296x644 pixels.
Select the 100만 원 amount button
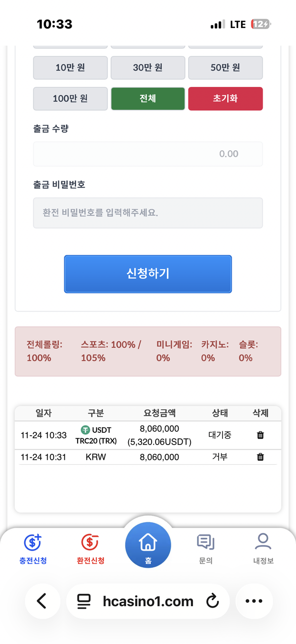(x=70, y=99)
